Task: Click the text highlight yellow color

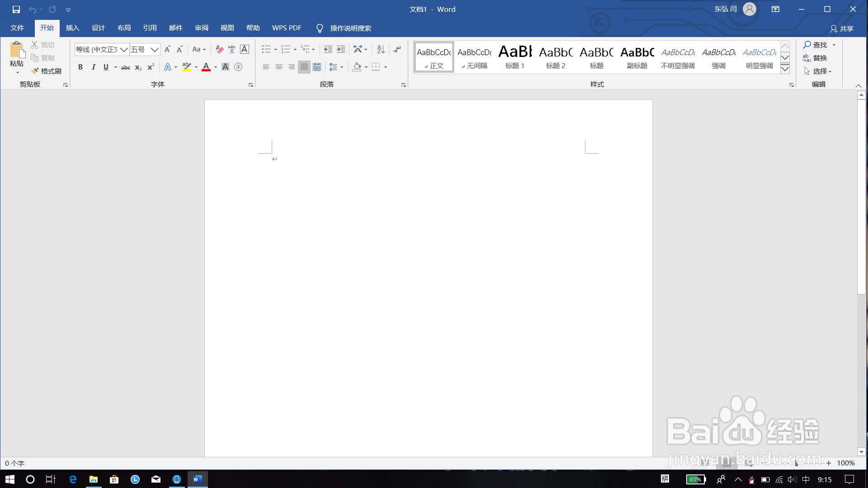Action: click(x=187, y=67)
